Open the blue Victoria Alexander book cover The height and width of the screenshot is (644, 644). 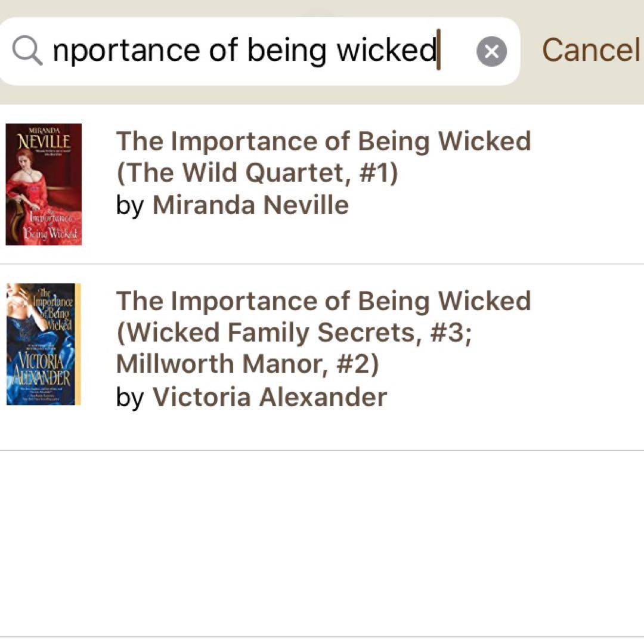point(44,344)
